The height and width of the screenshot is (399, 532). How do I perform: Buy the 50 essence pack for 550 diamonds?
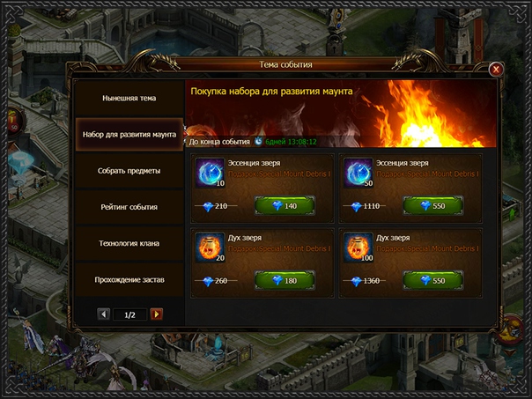click(433, 205)
